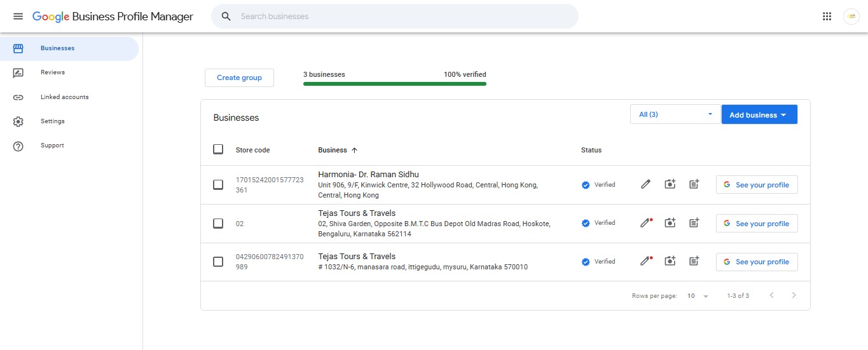This screenshot has width=868, height=350.
Task: Open the All (3) filter dropdown
Action: tap(675, 114)
